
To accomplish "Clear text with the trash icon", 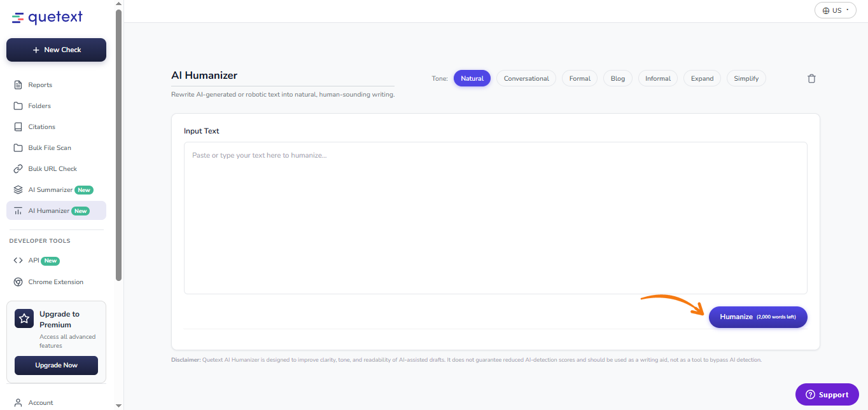I will 811,79.
